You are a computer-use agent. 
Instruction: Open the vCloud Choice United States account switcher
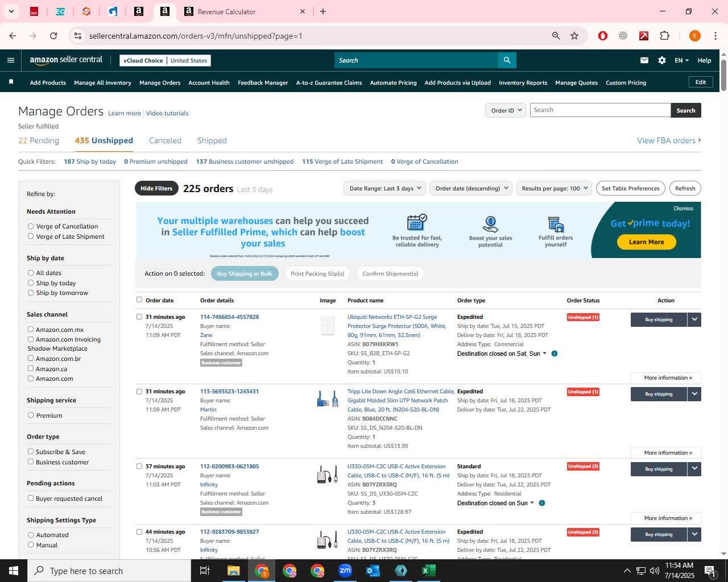click(x=166, y=60)
